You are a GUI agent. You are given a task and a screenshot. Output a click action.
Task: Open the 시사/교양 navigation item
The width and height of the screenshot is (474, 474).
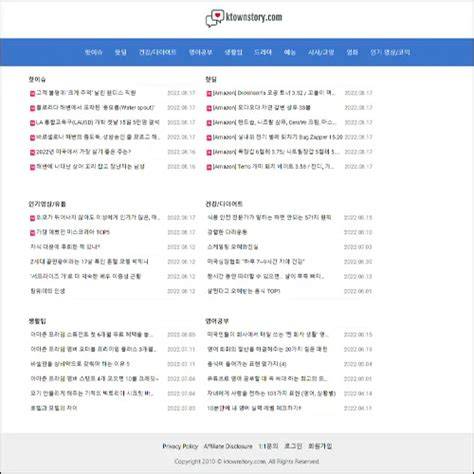(321, 52)
